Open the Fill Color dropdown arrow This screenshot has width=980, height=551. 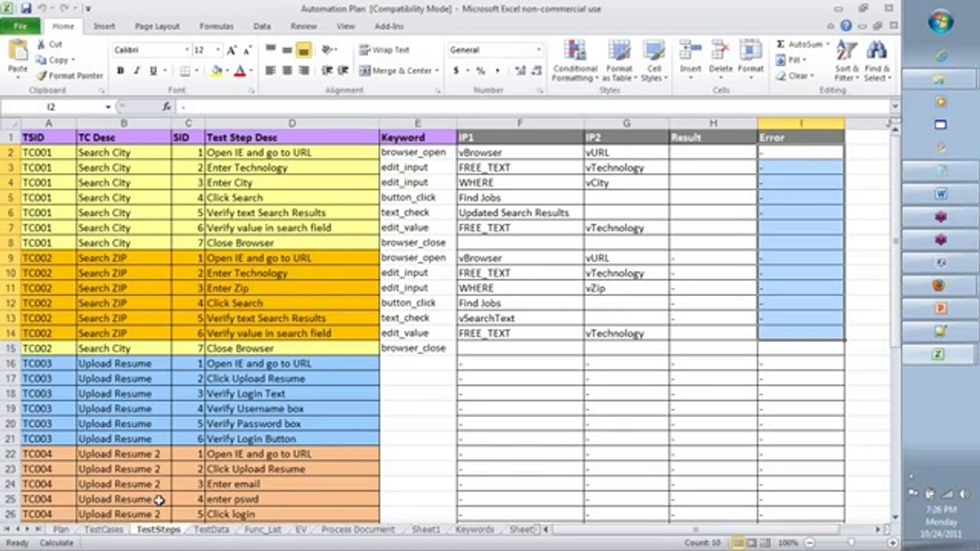[x=227, y=70]
